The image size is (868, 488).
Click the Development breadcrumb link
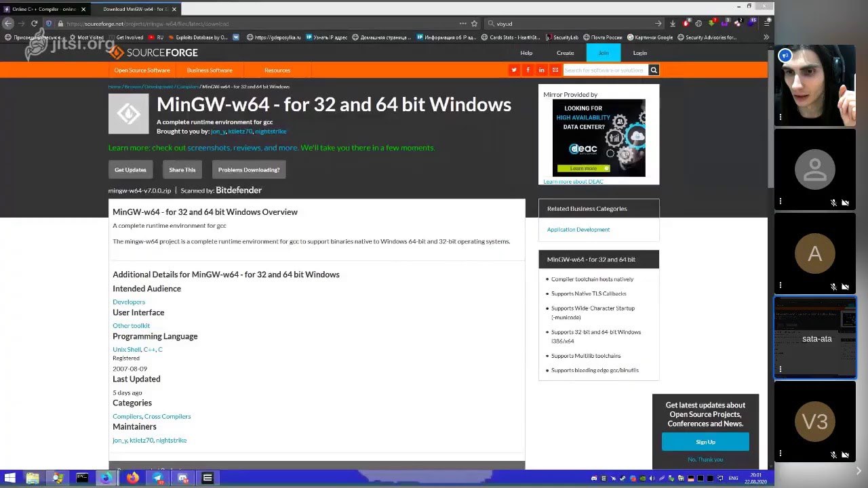click(159, 87)
